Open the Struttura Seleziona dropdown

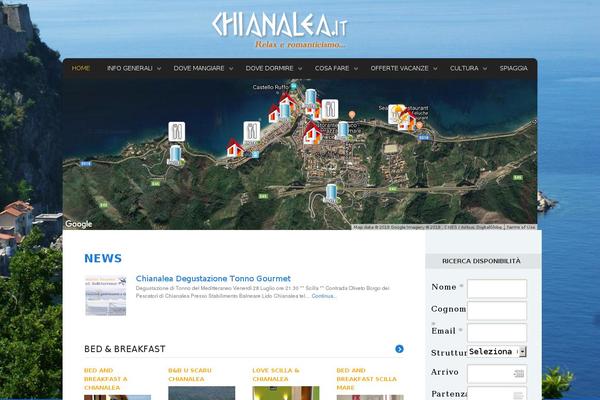coord(497,351)
